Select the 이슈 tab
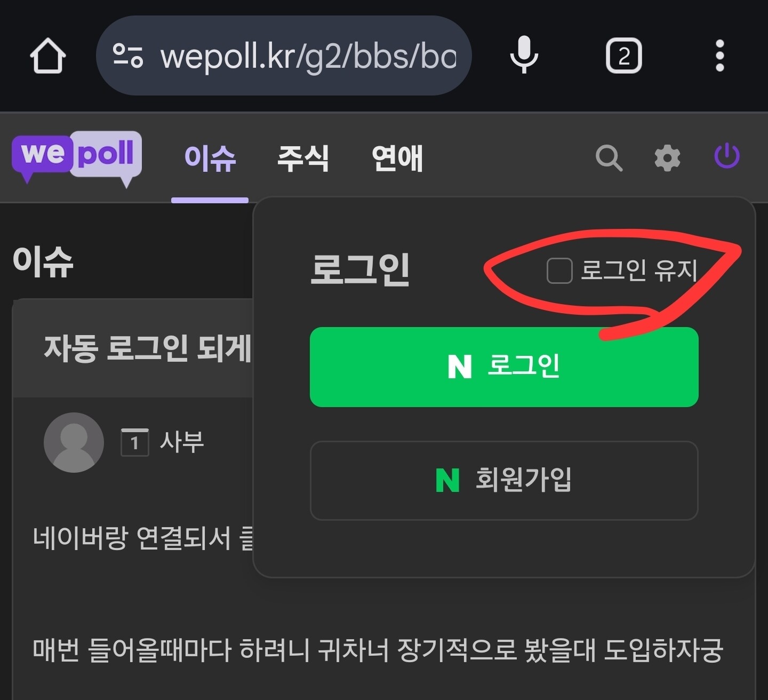Image resolution: width=768 pixels, height=700 pixels. pyautogui.click(x=210, y=158)
